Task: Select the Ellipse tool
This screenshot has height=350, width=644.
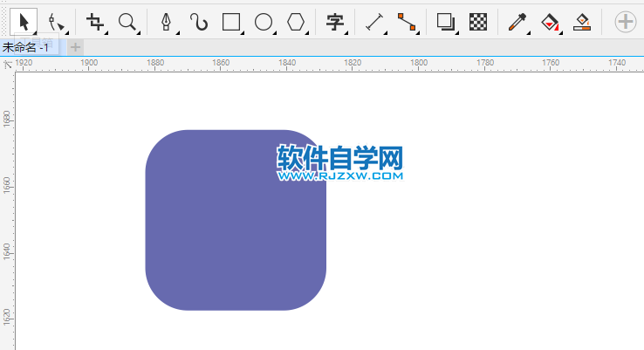Action: pos(264,22)
